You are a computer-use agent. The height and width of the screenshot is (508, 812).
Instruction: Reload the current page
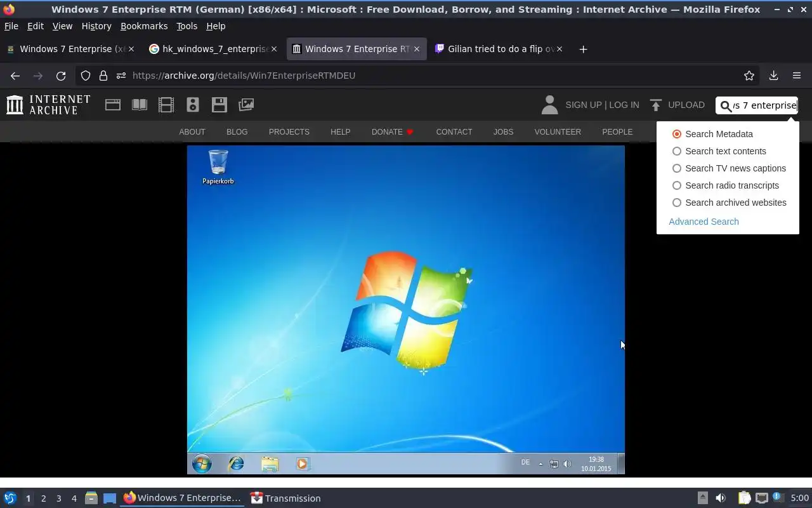tap(61, 76)
